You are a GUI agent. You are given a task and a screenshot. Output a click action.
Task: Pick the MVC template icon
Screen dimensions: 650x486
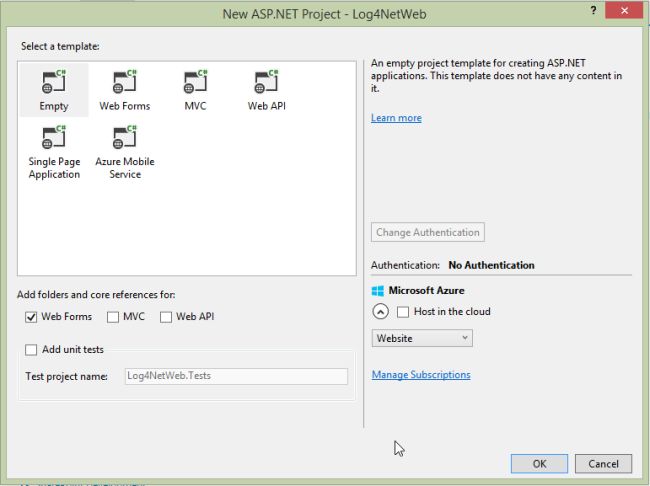point(195,81)
